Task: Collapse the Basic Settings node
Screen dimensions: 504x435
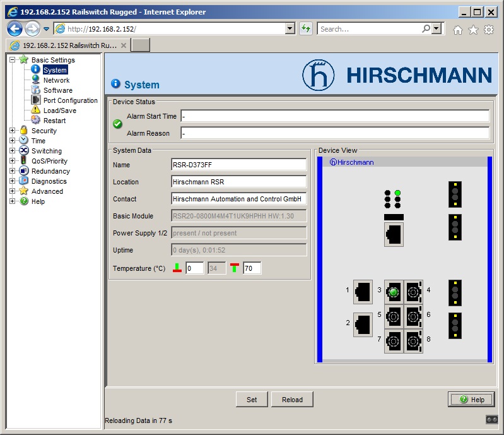Action: [x=12, y=59]
